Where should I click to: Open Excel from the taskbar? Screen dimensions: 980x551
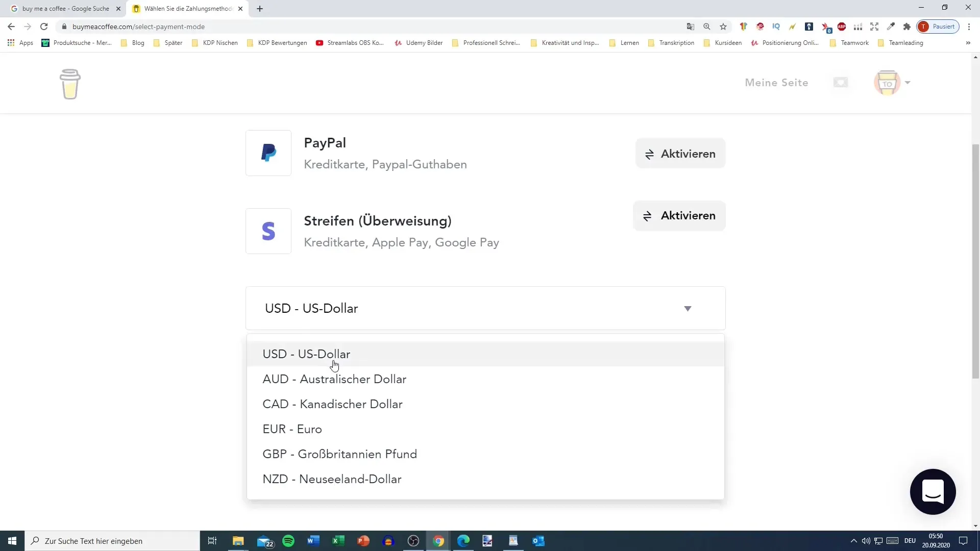tap(338, 541)
